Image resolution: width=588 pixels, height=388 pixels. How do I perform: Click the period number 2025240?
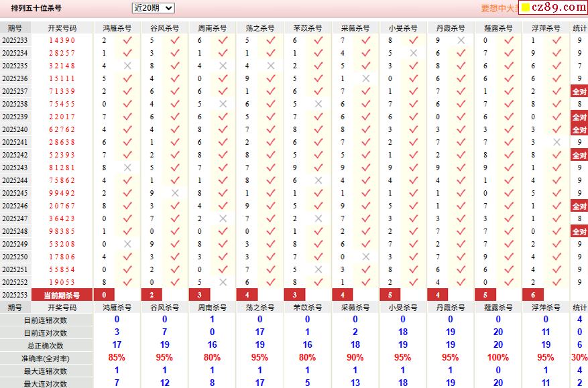(x=15, y=129)
